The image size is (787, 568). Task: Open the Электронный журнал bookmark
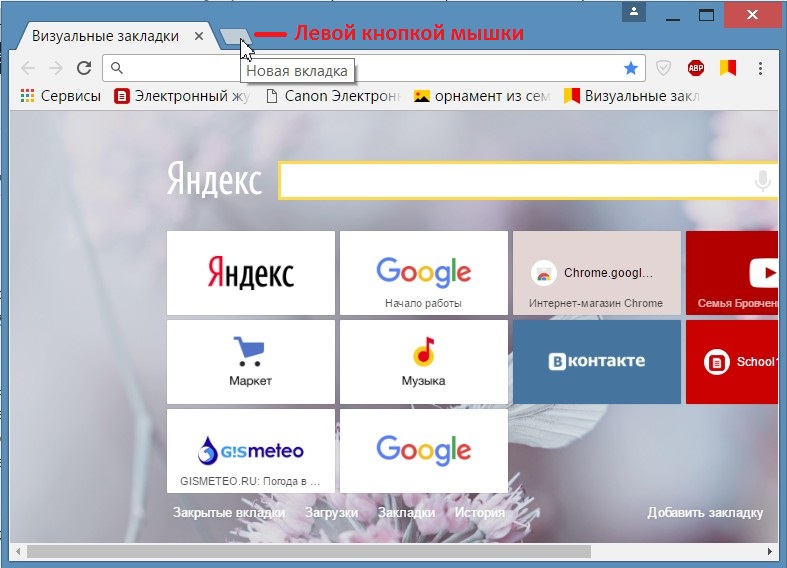click(x=182, y=96)
